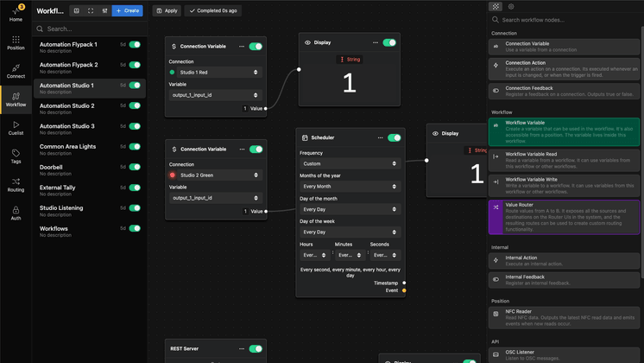
Task: Click the Connection Action lightning icon
Action: [x=496, y=66]
